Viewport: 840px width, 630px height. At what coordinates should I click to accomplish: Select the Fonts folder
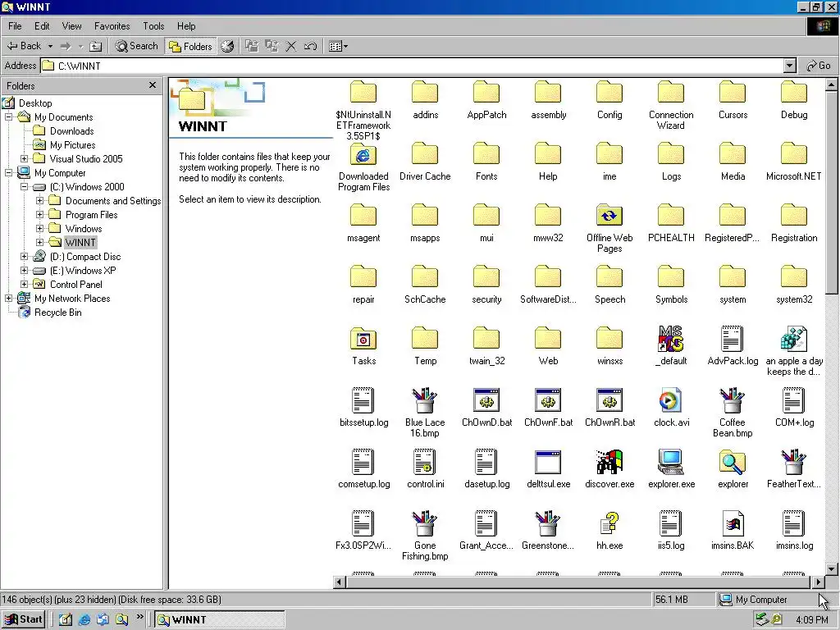(486, 153)
